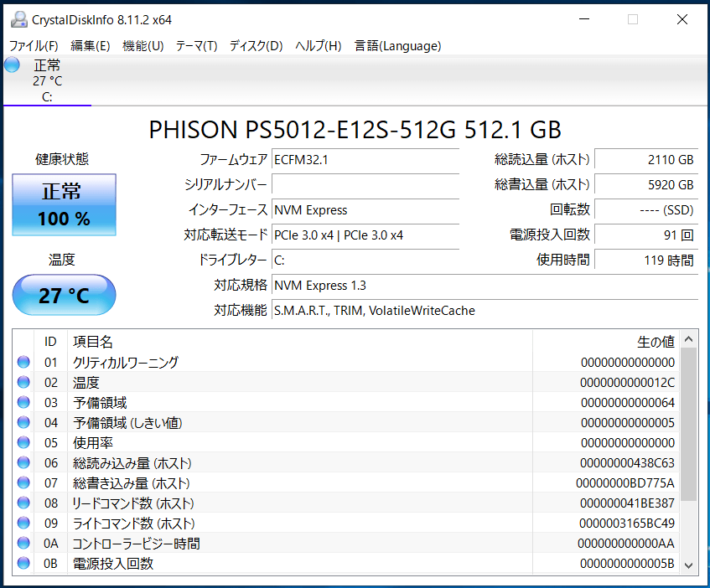This screenshot has width=710, height=588.
Task: Select raw value 00000000BD775A
Action: (x=625, y=483)
